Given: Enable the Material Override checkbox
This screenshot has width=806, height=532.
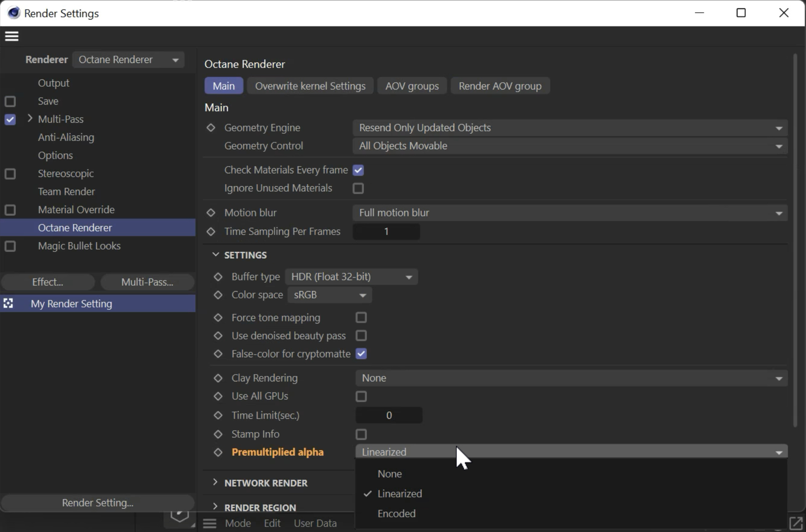Looking at the screenshot, I should 10,210.
